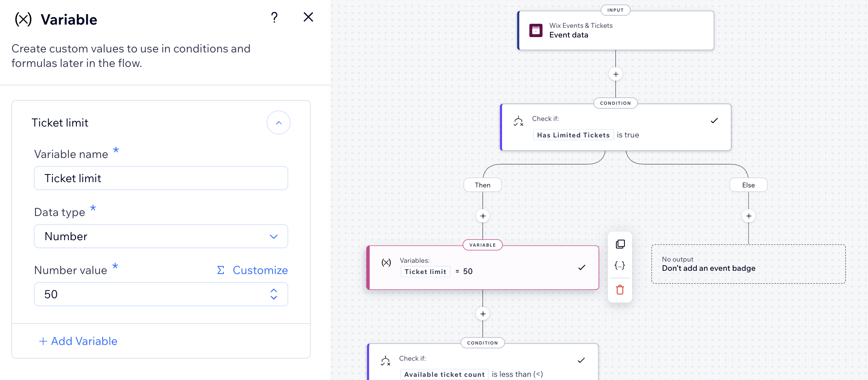This screenshot has height=380, width=868.
Task: Click the Number value stepper arrows
Action: pyautogui.click(x=274, y=294)
